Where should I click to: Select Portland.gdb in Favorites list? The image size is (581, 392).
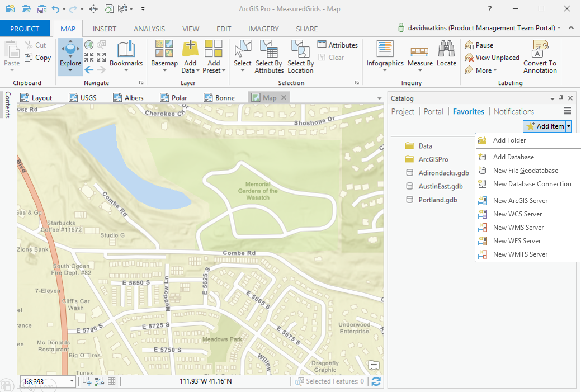click(437, 200)
